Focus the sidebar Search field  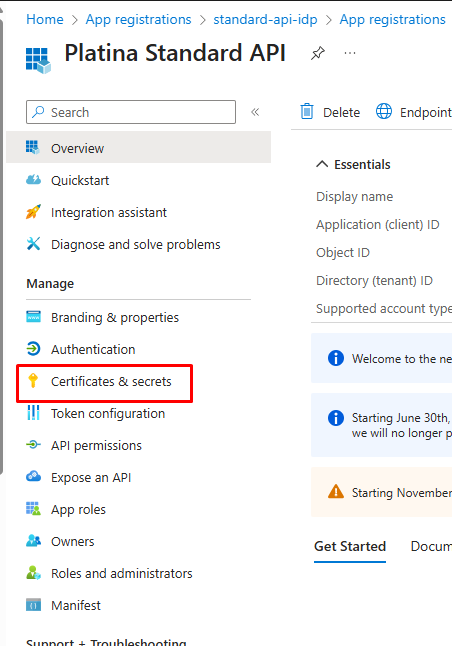click(131, 112)
